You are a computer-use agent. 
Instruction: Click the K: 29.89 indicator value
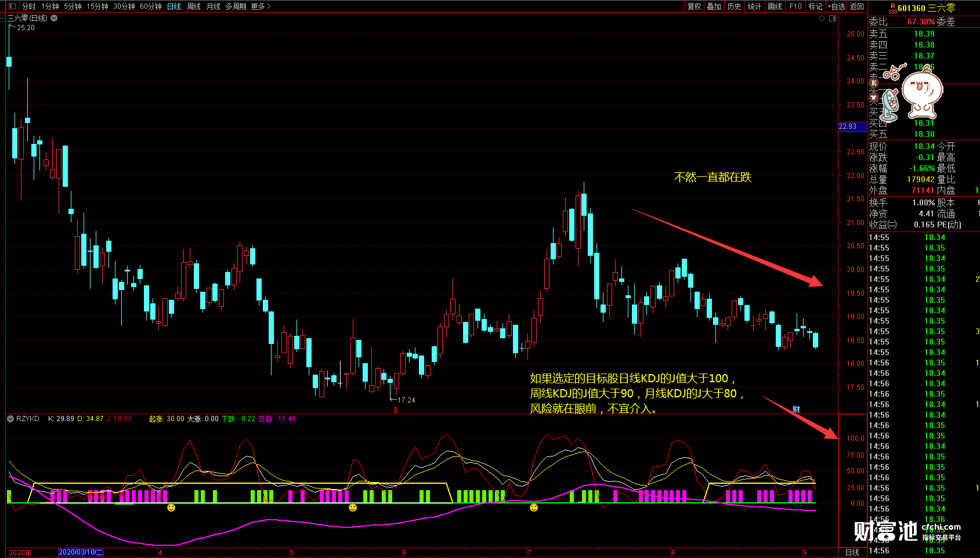(61, 419)
